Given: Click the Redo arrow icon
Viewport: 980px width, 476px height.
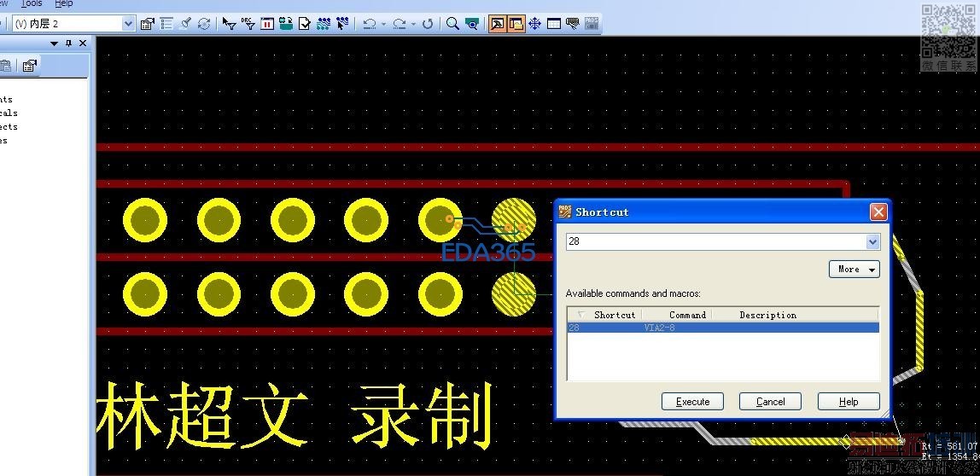Looking at the screenshot, I should pyautogui.click(x=400, y=24).
